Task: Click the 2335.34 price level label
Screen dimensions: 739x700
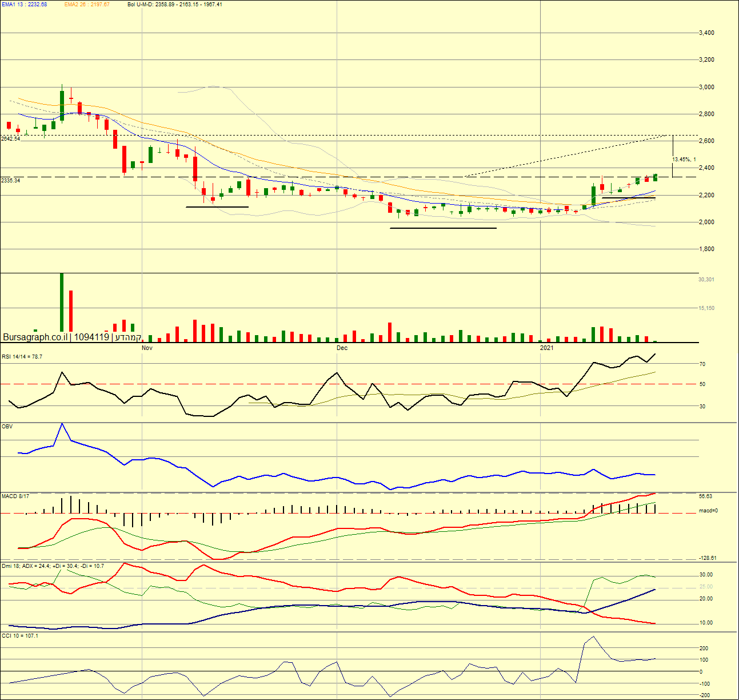Action: tap(11, 180)
